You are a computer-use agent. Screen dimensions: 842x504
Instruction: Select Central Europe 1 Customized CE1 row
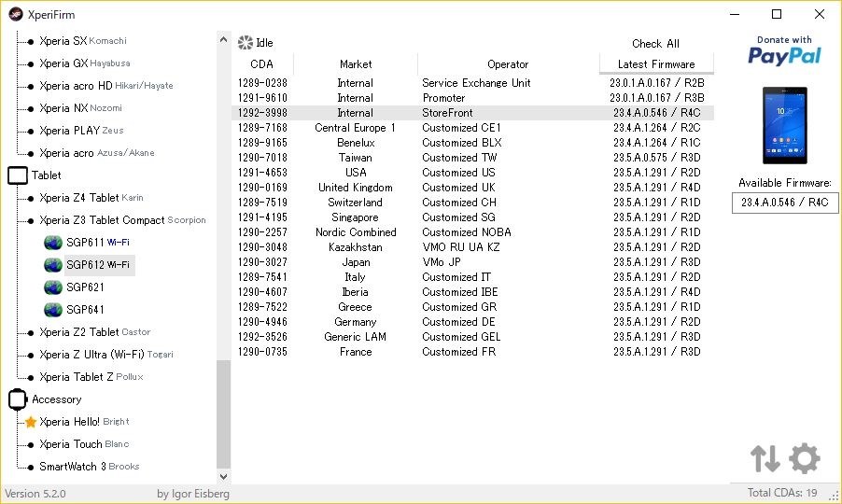(x=472, y=128)
